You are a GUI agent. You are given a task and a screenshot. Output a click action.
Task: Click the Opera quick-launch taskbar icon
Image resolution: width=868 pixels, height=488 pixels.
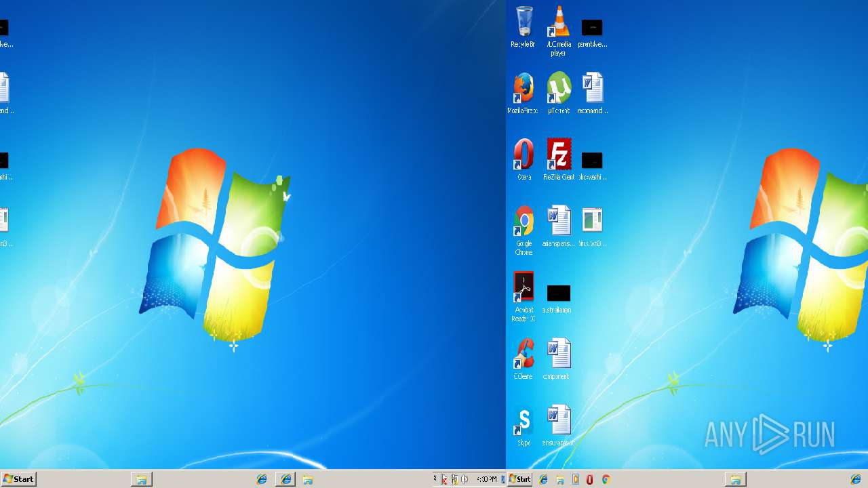click(590, 479)
